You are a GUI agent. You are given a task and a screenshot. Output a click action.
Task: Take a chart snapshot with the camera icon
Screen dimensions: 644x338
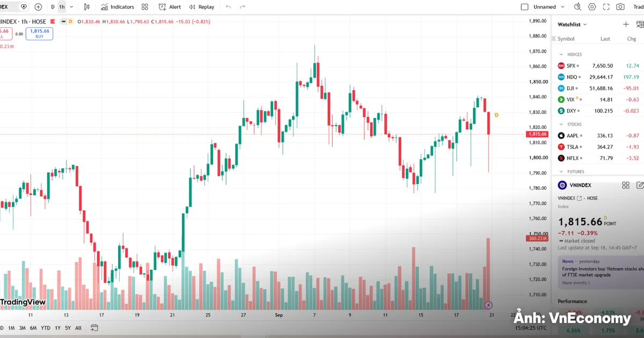tap(620, 7)
